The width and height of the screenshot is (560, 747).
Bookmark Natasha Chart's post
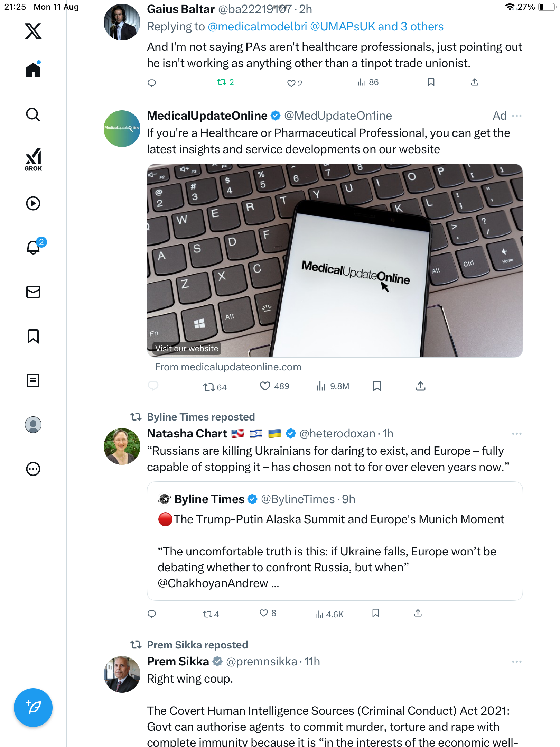376,613
